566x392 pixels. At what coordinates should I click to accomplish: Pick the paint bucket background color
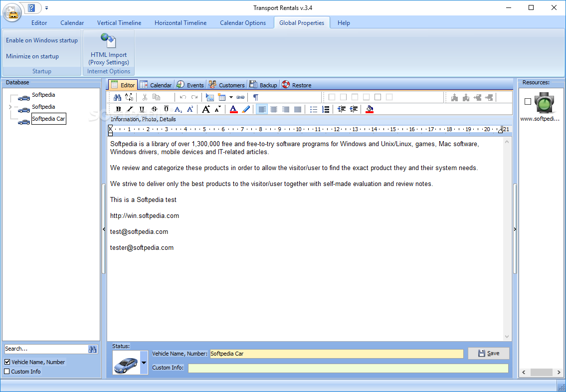(370, 109)
